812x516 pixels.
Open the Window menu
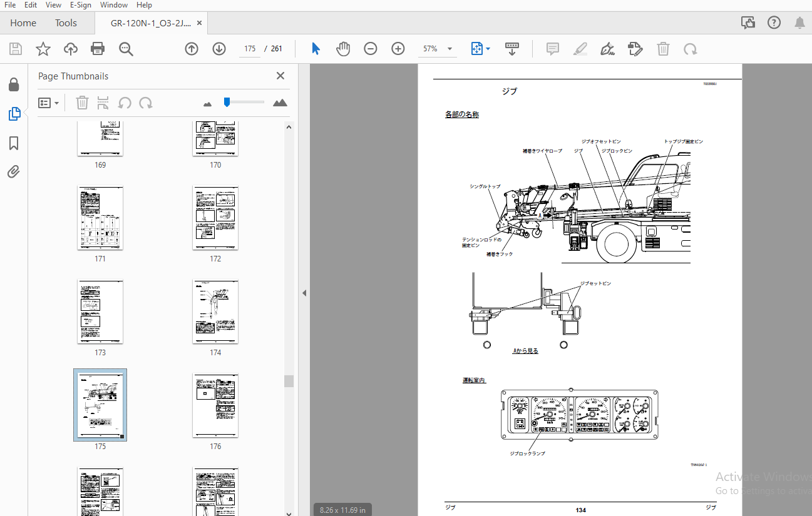point(113,5)
